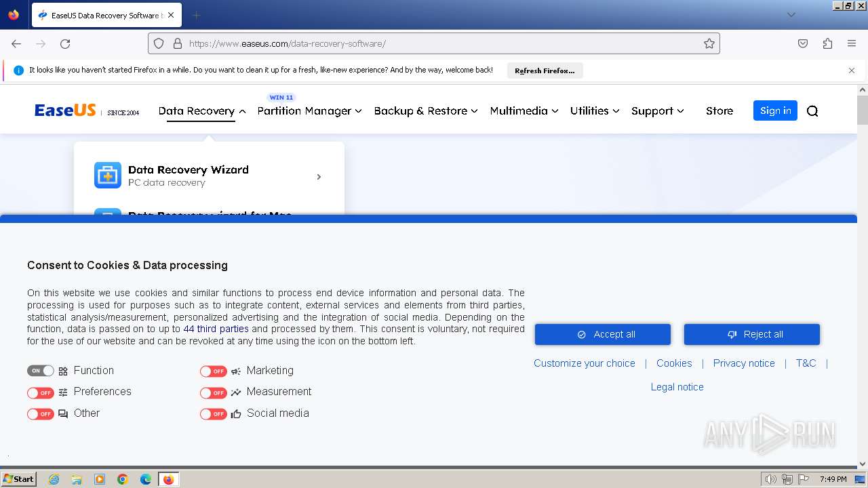The image size is (868, 488).
Task: Open the Extensions puzzle icon
Action: tap(827, 43)
